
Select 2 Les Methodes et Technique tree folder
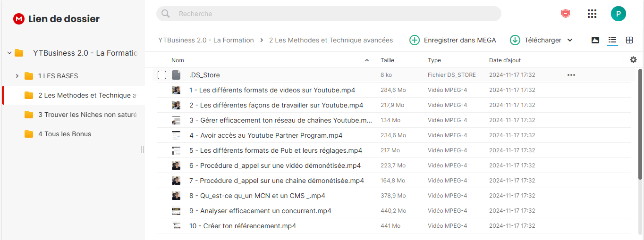coord(74,95)
